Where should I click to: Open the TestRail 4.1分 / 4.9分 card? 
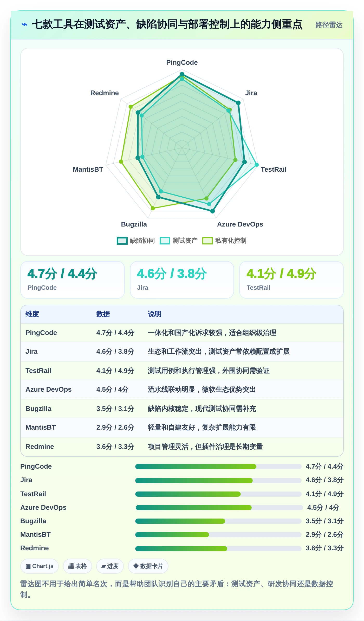(291, 280)
